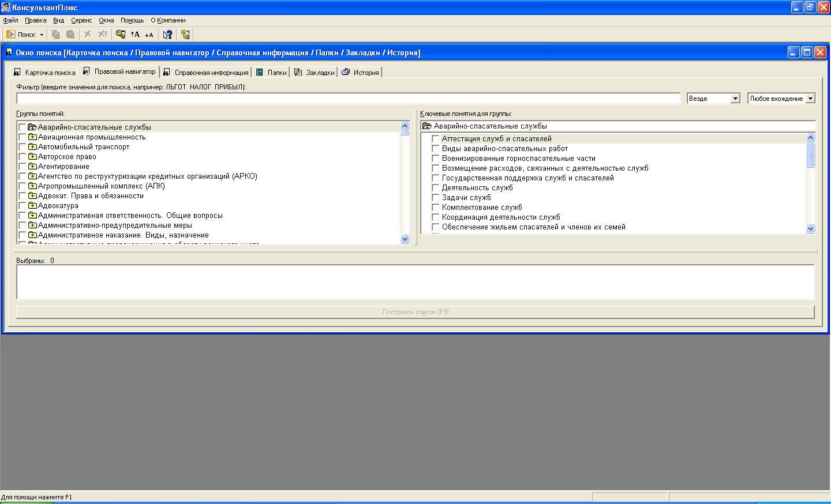Open the Поиск button dropdown arrow
Screen dimensions: 831x504
[42, 35]
